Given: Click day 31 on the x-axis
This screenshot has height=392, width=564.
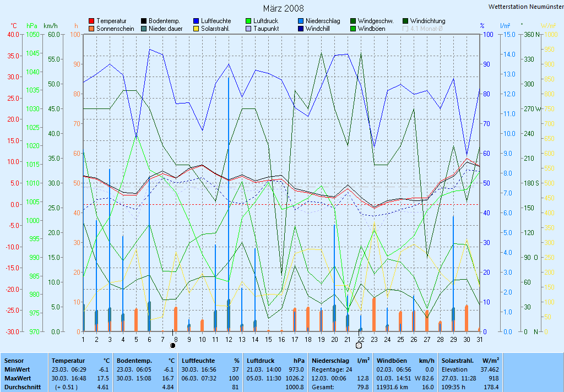Looking at the screenshot, I should pyautogui.click(x=480, y=340).
